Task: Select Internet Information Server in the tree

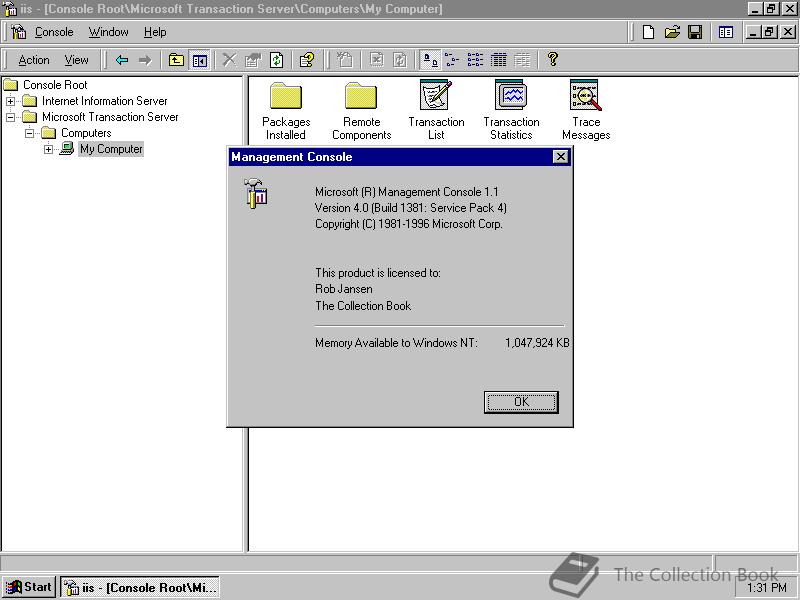Action: click(105, 101)
